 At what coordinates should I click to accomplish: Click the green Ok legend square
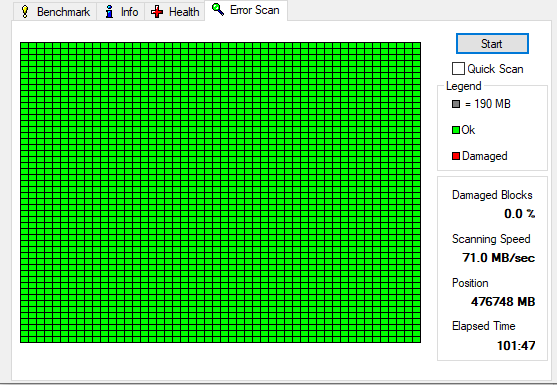click(456, 130)
